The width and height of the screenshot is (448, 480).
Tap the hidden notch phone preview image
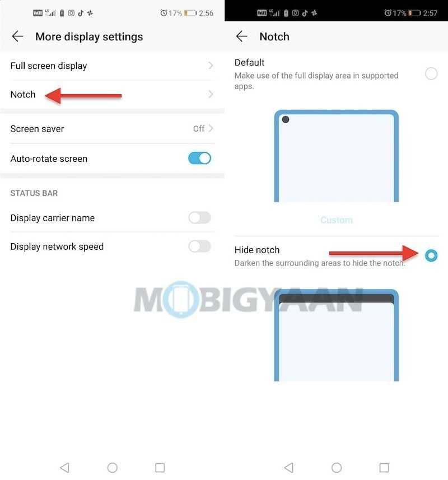tap(337, 335)
